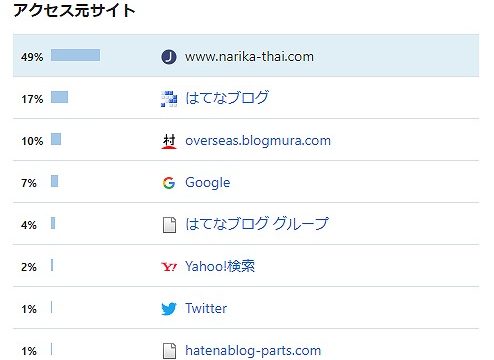The width and height of the screenshot is (494, 360).
Task: Open the Twitter referrer link
Action: (206, 308)
